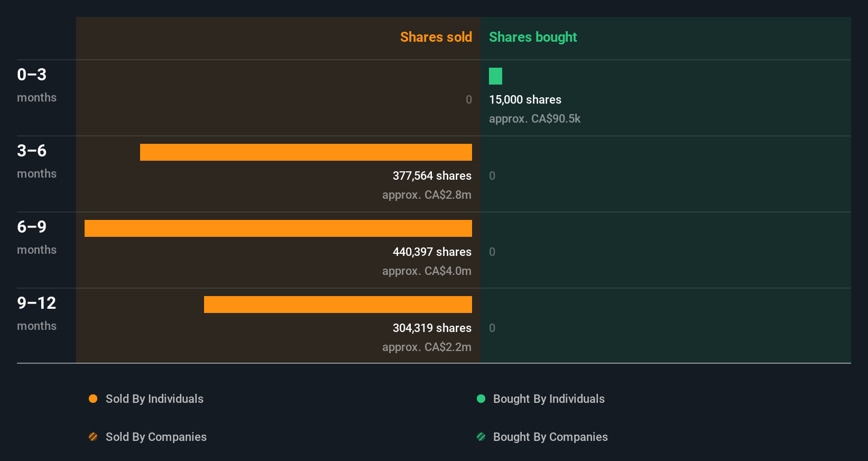Toggle the Bought By Companies legend label

[x=550, y=437]
